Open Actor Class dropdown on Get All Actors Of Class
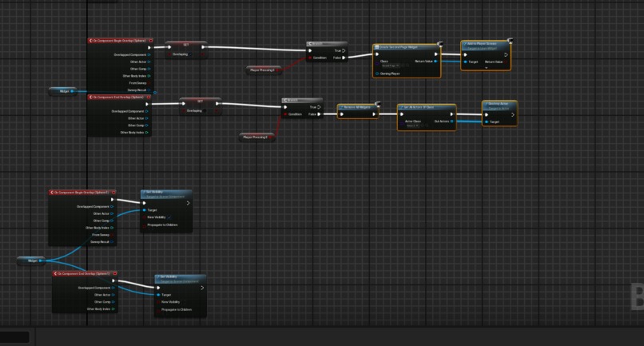 (x=412, y=125)
